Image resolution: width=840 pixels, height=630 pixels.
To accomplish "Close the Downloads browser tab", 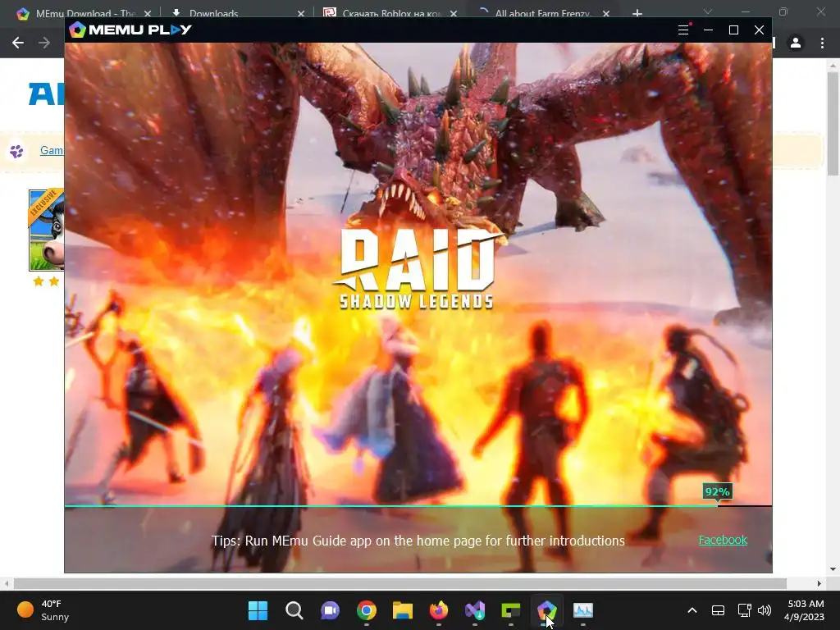I will click(x=301, y=13).
